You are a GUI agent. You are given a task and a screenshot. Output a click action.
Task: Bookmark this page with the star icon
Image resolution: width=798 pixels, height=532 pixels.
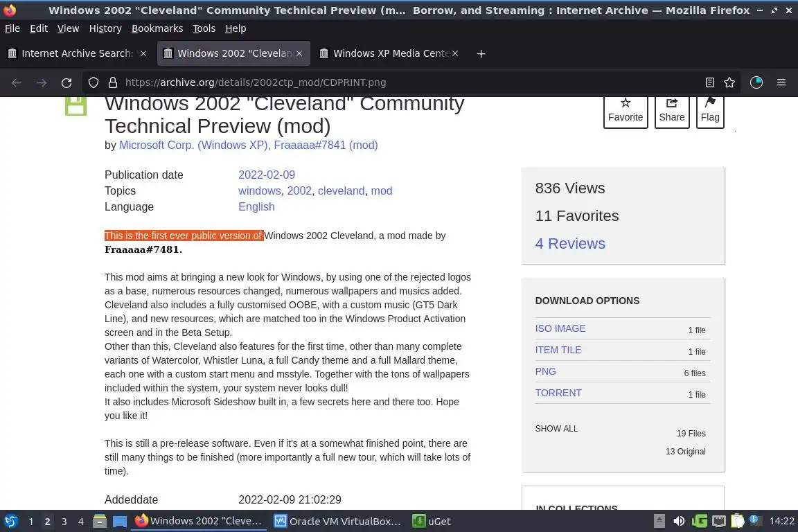pos(729,82)
